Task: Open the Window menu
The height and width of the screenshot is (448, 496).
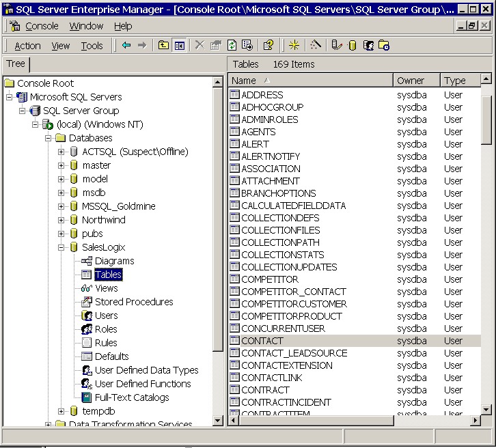Action: [86, 26]
